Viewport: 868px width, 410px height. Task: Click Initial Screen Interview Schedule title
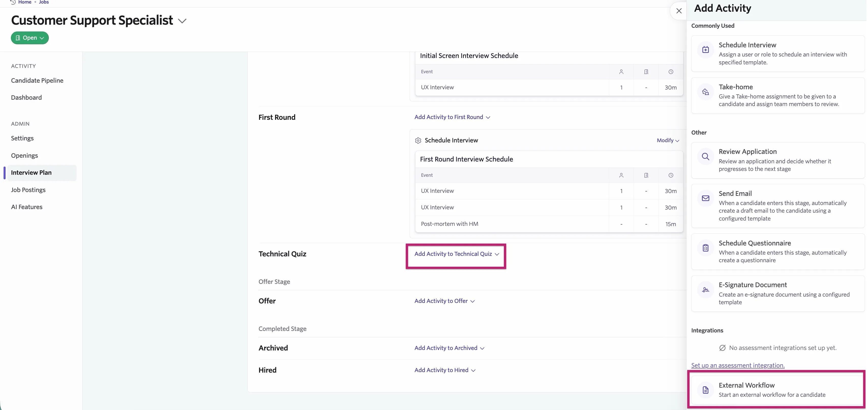(469, 56)
